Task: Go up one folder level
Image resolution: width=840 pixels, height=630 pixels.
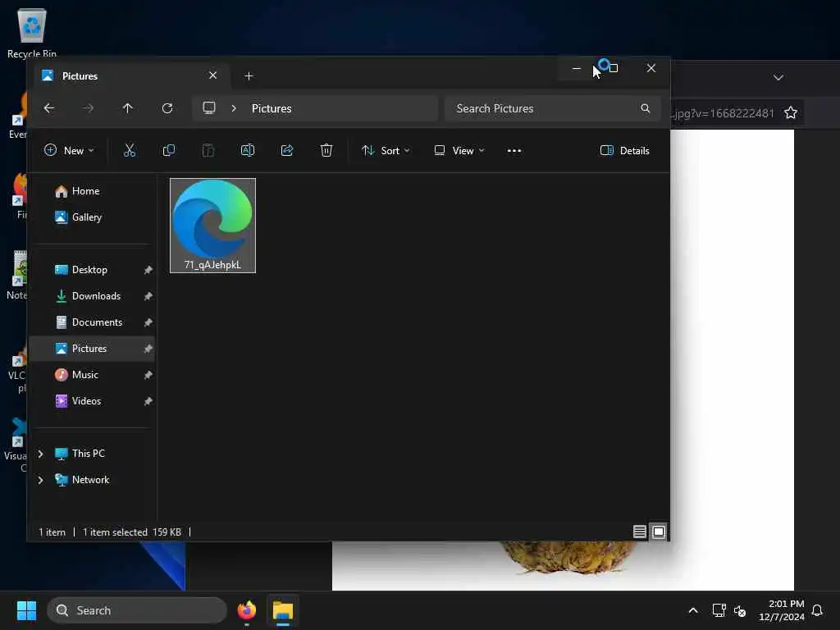Action: coord(127,108)
